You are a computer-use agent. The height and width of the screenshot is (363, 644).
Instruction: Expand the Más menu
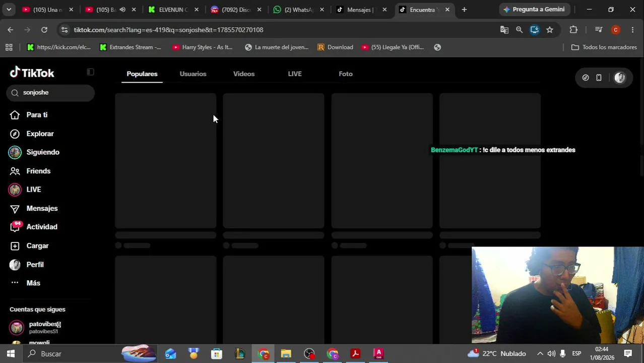tap(33, 283)
